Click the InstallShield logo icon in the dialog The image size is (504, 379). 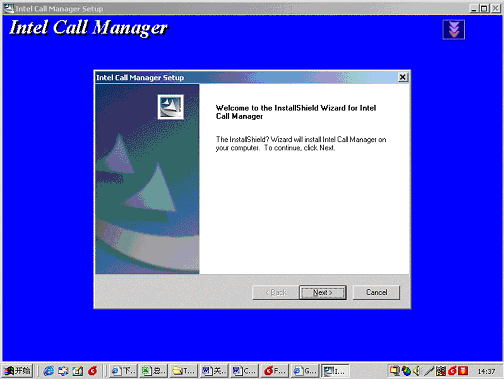click(x=171, y=107)
